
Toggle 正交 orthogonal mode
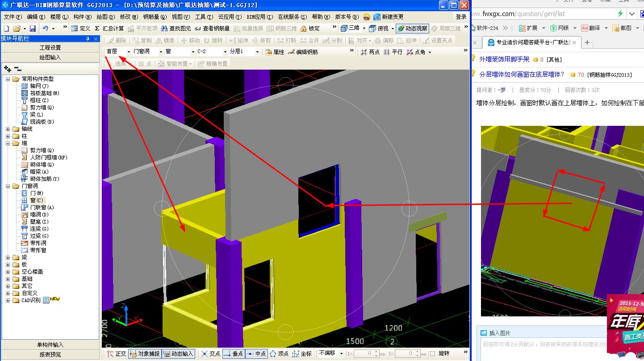117,353
